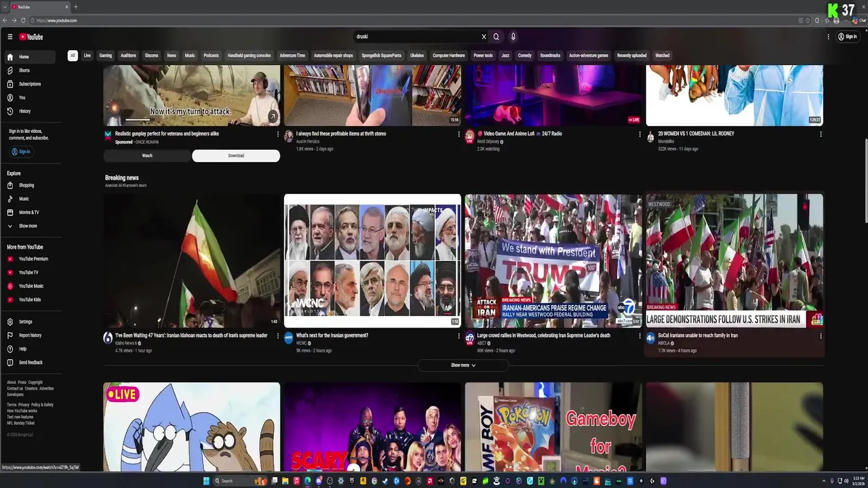Screen dimensions: 868x488
Task: Select the Recently uploaded chip
Action: point(631,56)
